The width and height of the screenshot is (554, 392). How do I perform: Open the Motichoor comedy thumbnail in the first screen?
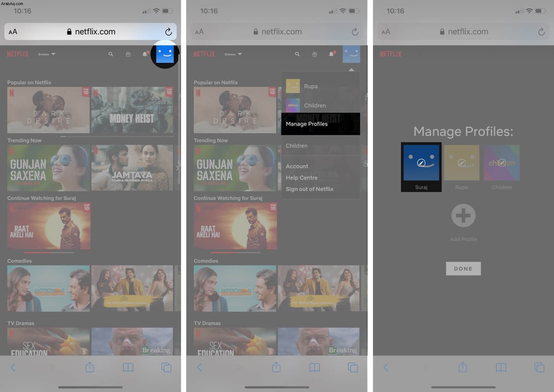pos(48,288)
